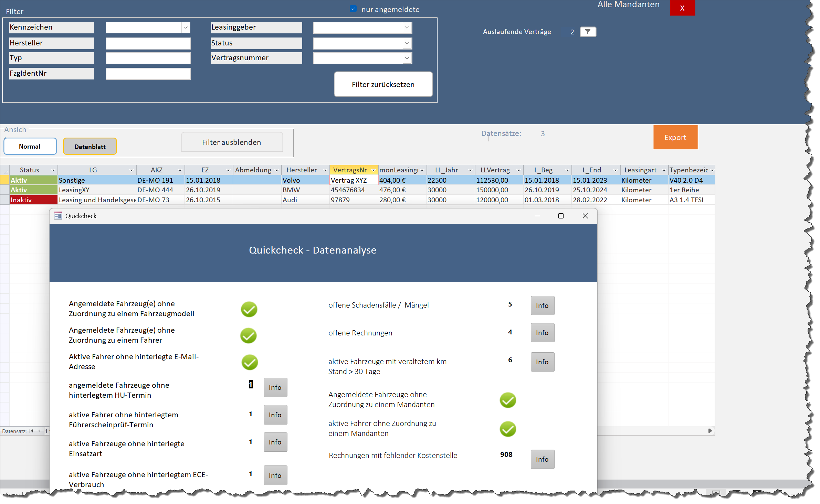Click green check for Fahrzeugmodell Zuordnung

[x=249, y=309]
